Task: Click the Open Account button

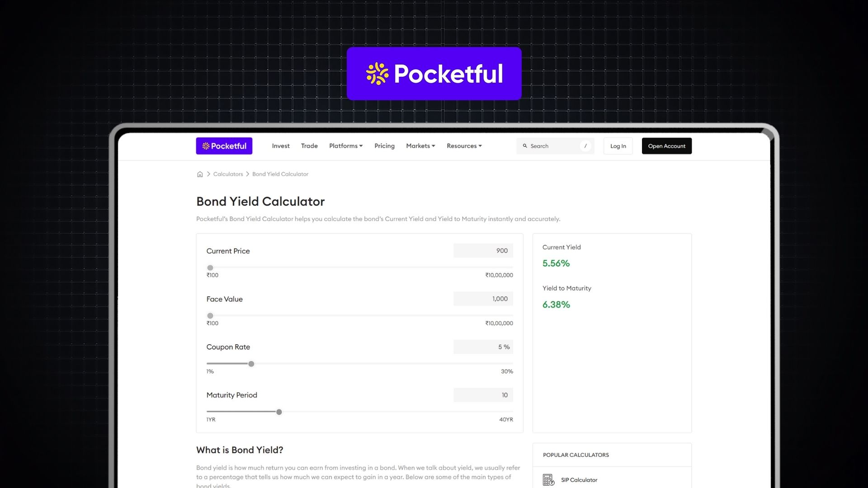Action: [666, 145]
